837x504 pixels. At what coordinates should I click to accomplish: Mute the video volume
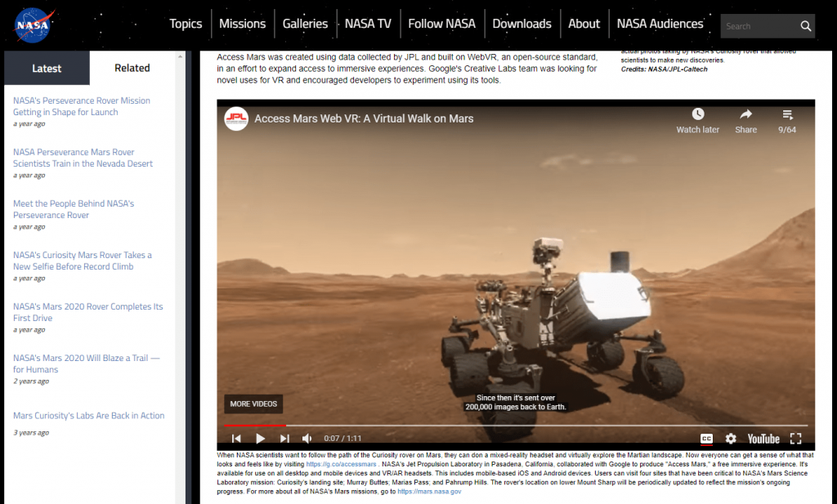point(307,439)
